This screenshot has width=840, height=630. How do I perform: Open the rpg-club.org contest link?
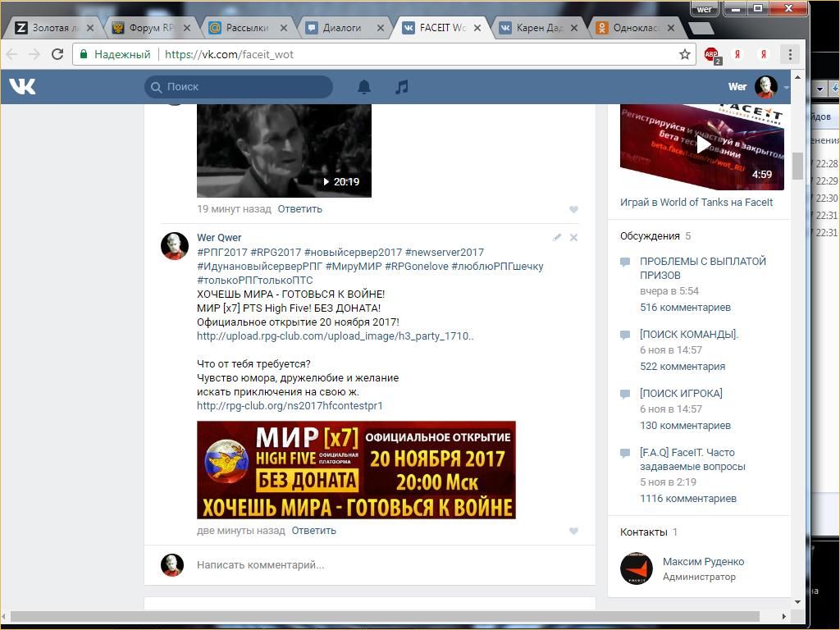[290, 405]
